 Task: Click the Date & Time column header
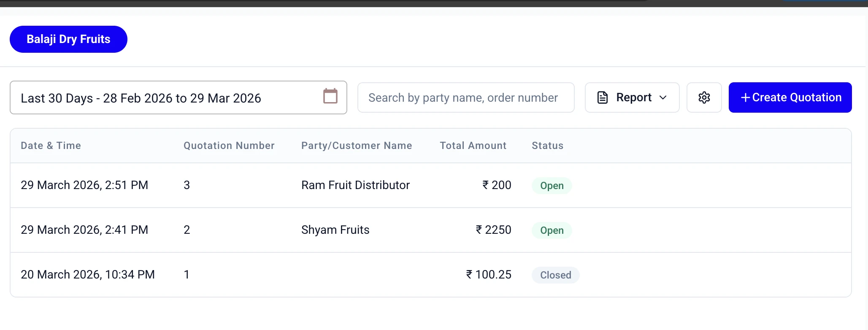tap(51, 145)
